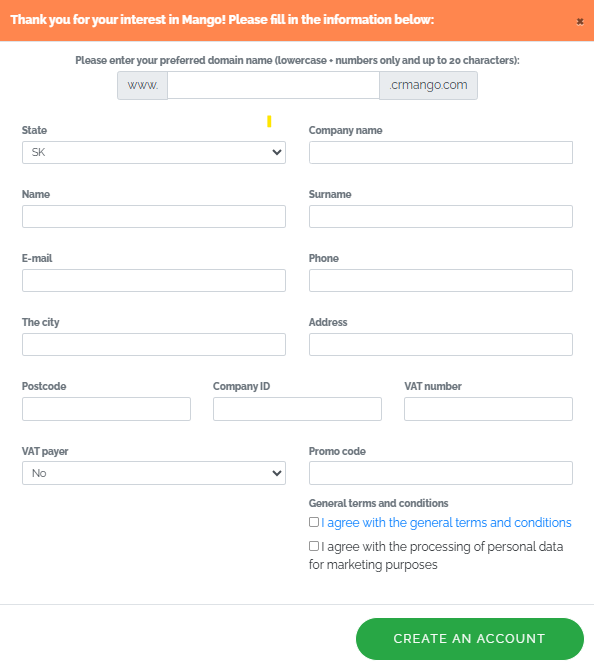Focus the city input field
The width and height of the screenshot is (594, 669).
[x=154, y=344]
